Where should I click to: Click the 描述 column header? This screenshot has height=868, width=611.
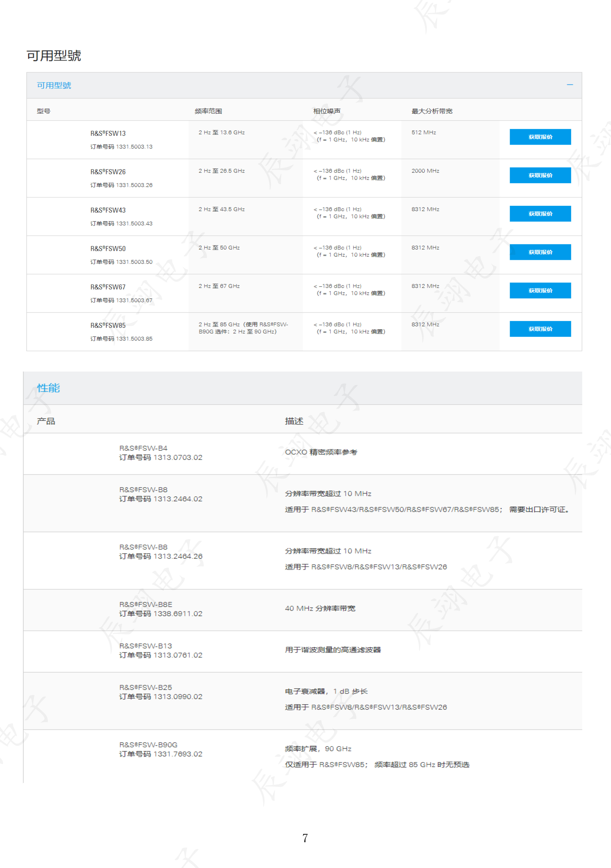(294, 421)
